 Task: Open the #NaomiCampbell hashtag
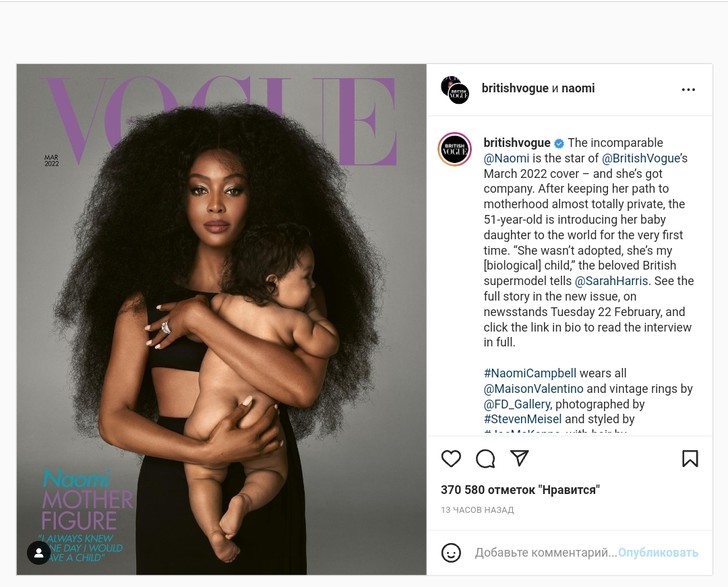pos(530,373)
